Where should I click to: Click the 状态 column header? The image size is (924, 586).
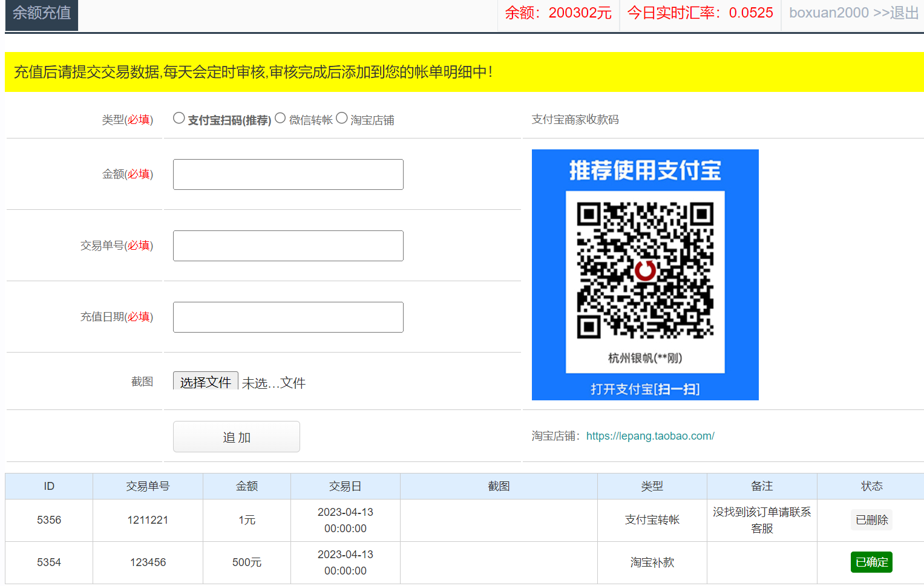click(871, 486)
